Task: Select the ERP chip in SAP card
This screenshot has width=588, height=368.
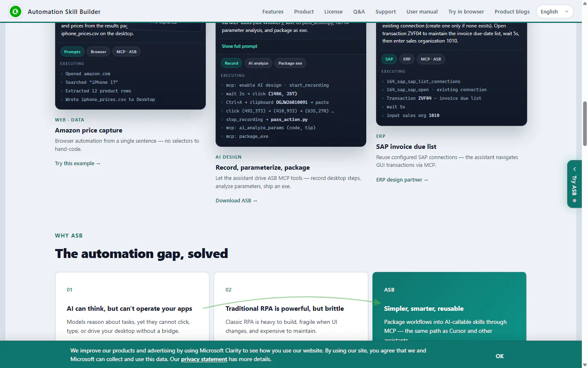Action: [407, 59]
